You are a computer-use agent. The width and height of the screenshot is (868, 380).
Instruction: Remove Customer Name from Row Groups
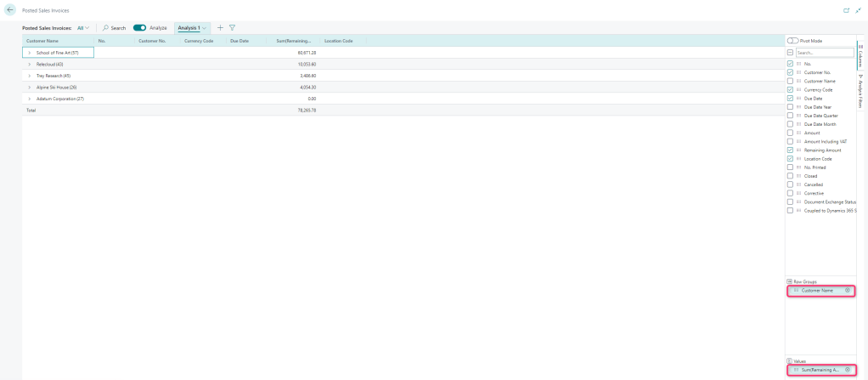[847, 291]
